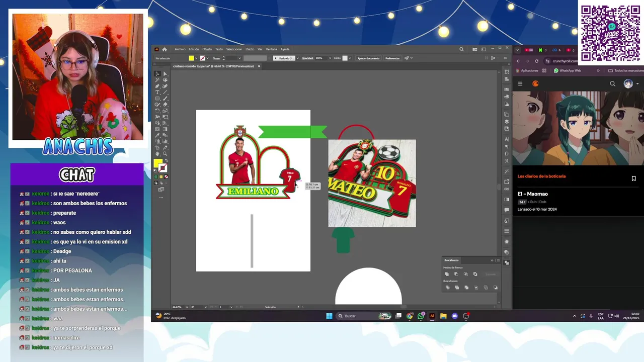Click the yellow fill swatch in control bar
This screenshot has width=644, height=362.
tap(191, 58)
